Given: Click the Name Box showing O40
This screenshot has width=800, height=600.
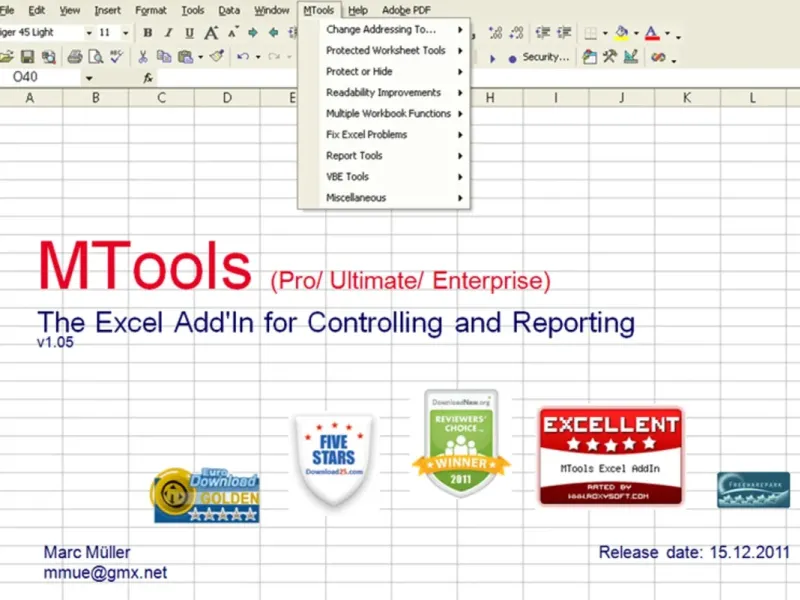Looking at the screenshot, I should [40, 77].
